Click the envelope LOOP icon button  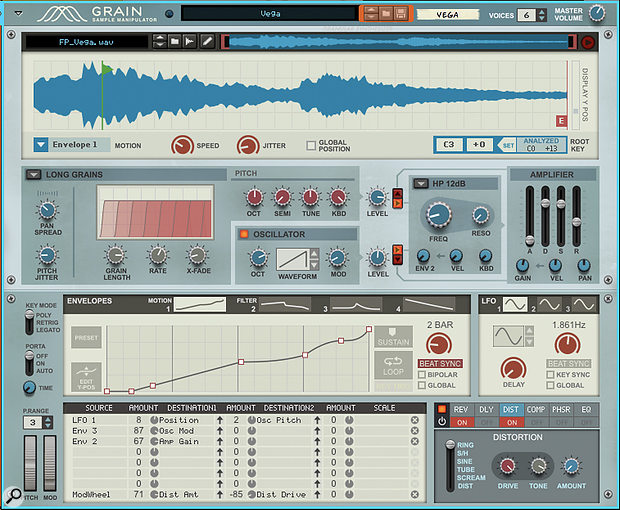[x=393, y=366]
